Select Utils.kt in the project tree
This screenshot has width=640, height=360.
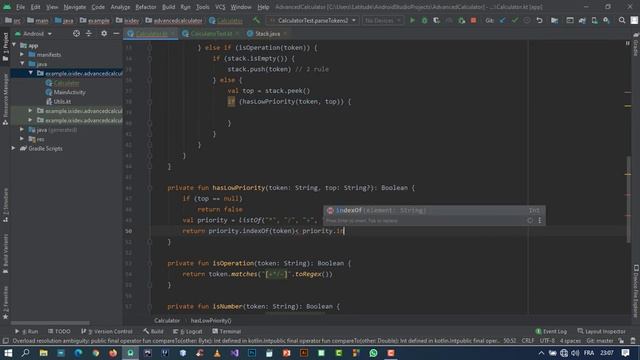[x=62, y=102]
